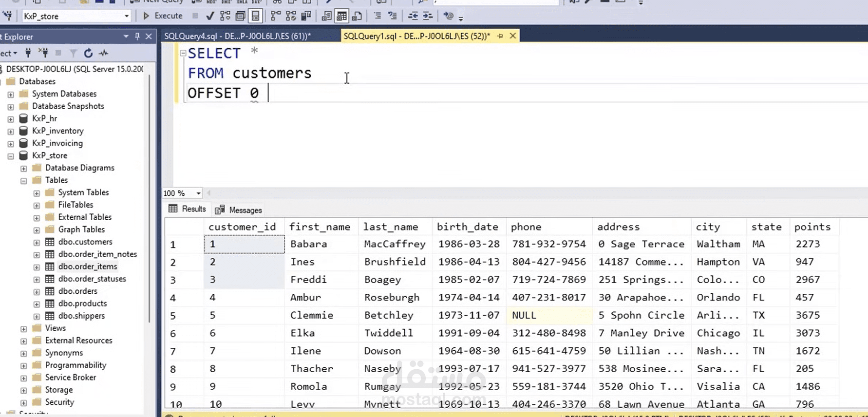Switch output to Results to Grid
The width and height of the screenshot is (868, 417).
click(342, 16)
